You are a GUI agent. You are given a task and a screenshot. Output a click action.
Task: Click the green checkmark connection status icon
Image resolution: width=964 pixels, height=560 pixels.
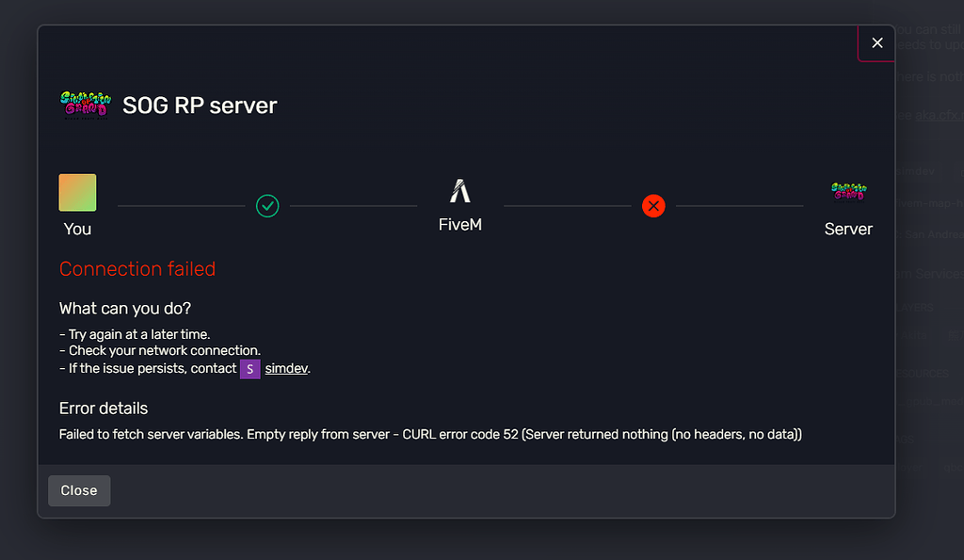[267, 206]
